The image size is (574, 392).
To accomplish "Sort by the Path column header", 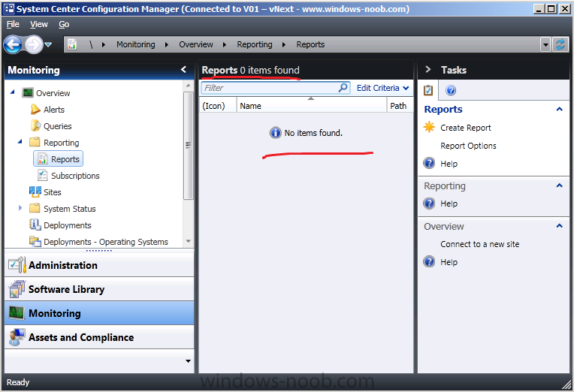I will click(400, 106).
